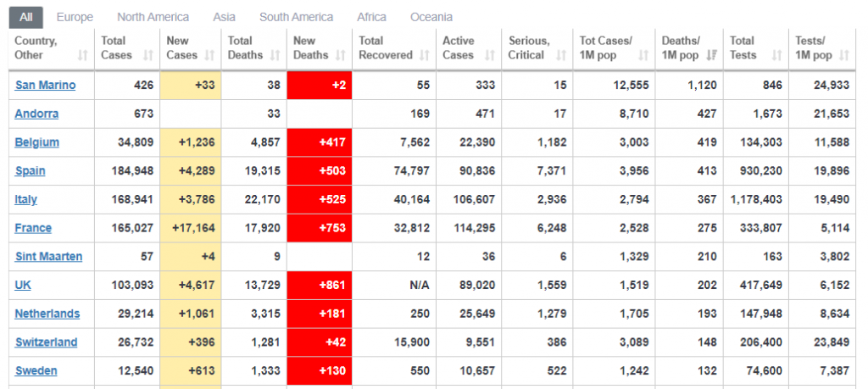The image size is (868, 389).
Task: Click Italy total tests 1,178,403
Action: (756, 200)
